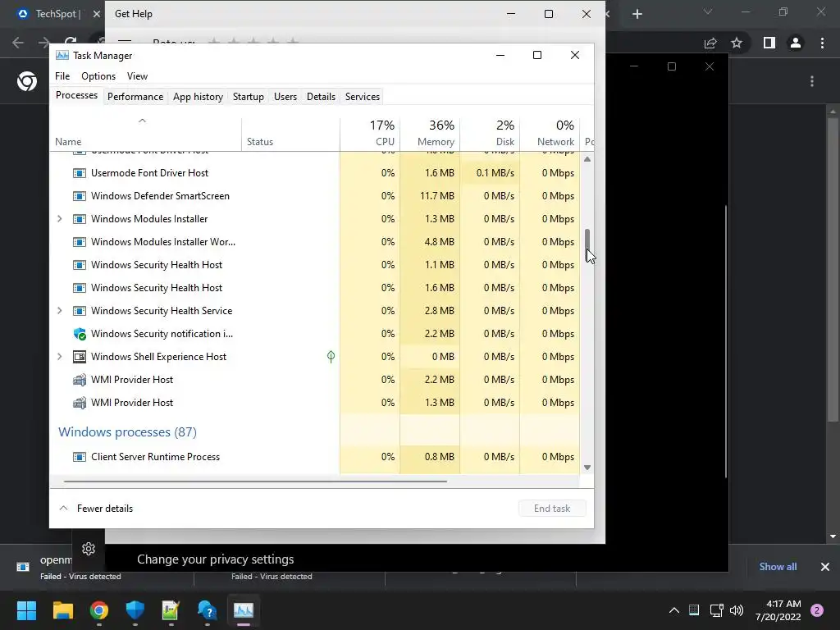The image size is (840, 630).
Task: Expand Windows Modules Installer process group
Action: [x=59, y=219]
